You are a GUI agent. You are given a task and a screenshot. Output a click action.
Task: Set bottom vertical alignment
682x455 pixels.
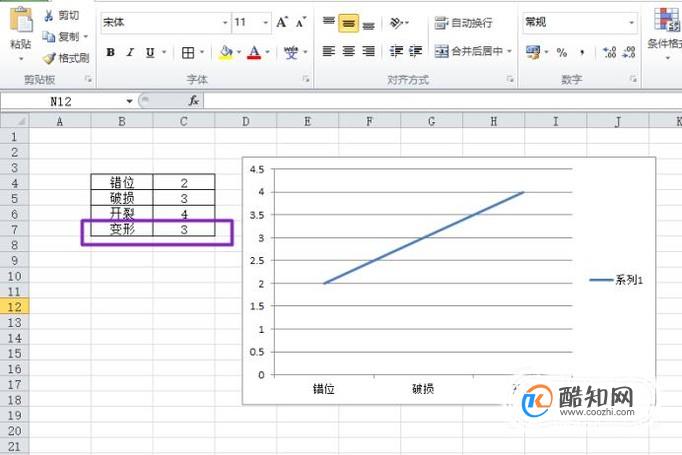(x=368, y=25)
